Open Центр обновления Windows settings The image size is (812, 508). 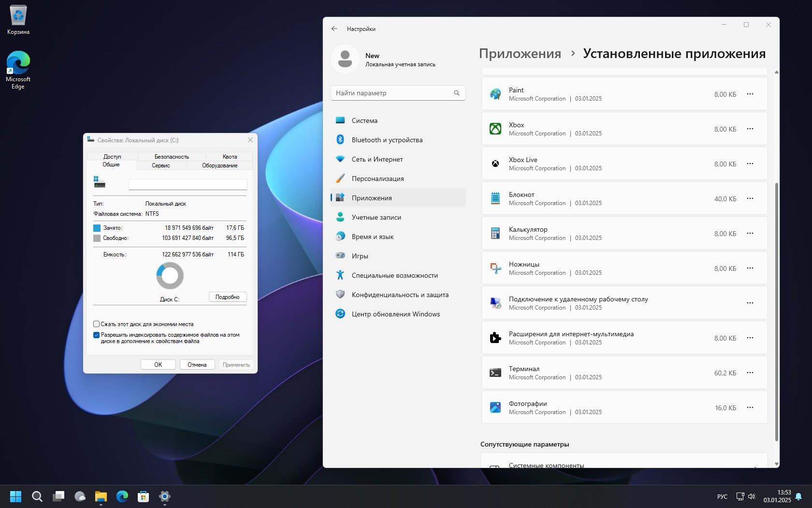point(398,314)
